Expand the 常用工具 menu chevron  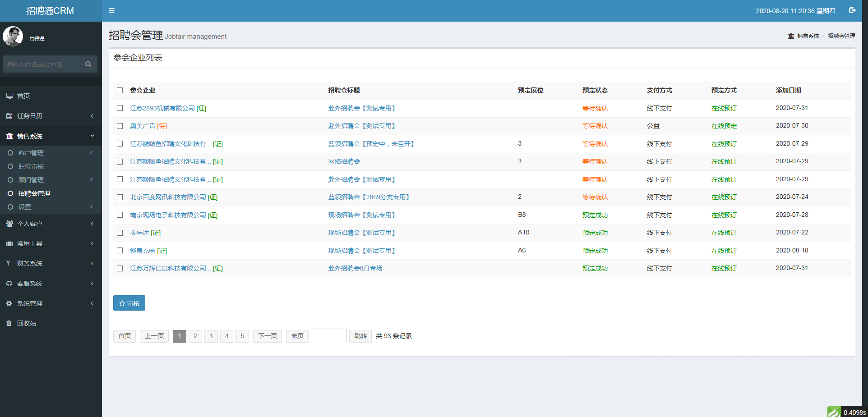click(x=92, y=243)
